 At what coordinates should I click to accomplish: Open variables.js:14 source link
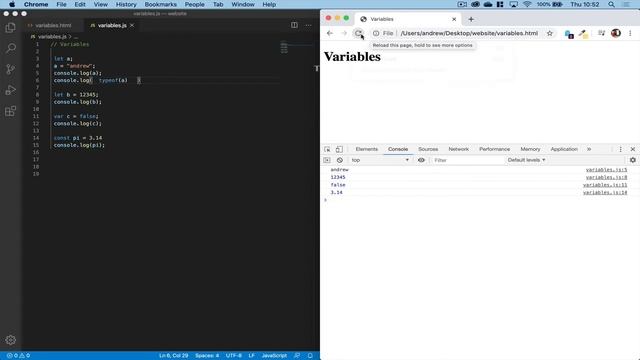coord(605,193)
